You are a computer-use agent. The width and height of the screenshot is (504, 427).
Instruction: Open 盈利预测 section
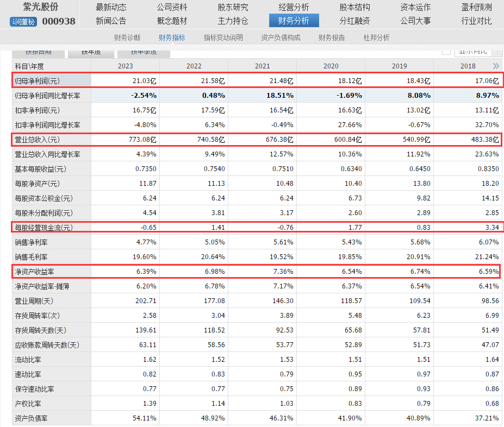pos(476,7)
